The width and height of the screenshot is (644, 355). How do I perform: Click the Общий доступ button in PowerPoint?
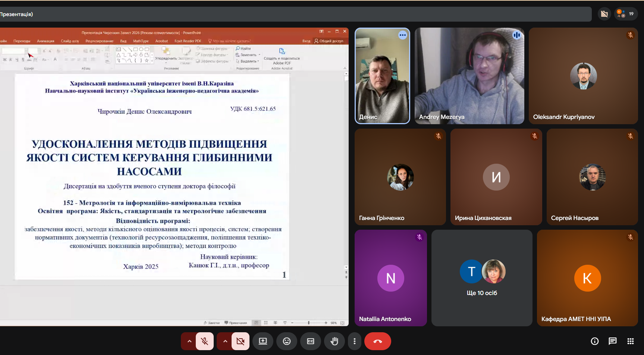pos(329,41)
